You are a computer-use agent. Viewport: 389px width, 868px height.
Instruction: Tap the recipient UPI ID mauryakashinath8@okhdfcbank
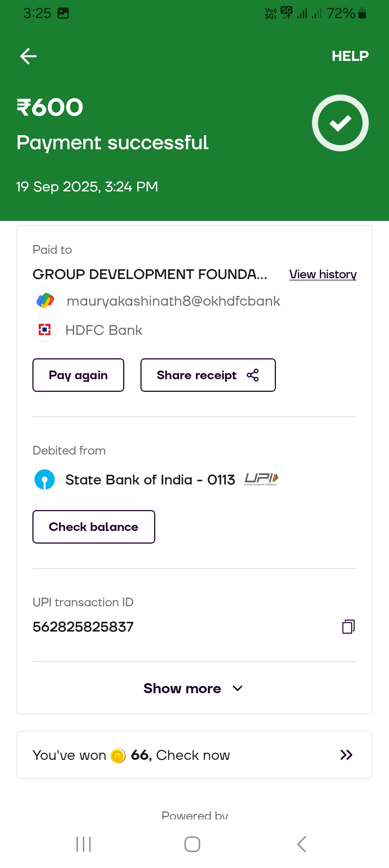click(173, 301)
